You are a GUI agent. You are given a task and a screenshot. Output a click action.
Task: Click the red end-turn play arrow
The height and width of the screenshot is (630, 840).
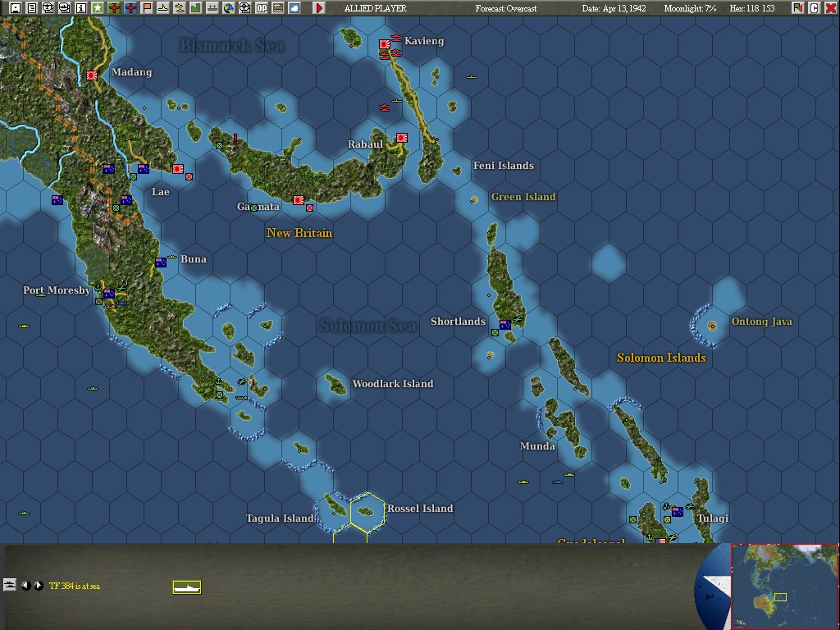click(319, 8)
